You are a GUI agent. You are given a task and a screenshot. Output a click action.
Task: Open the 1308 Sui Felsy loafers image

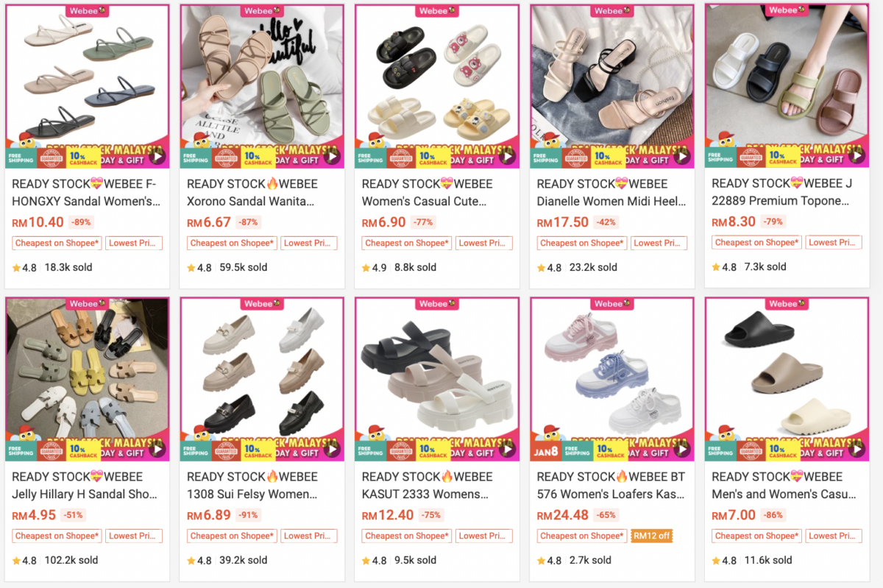click(262, 379)
